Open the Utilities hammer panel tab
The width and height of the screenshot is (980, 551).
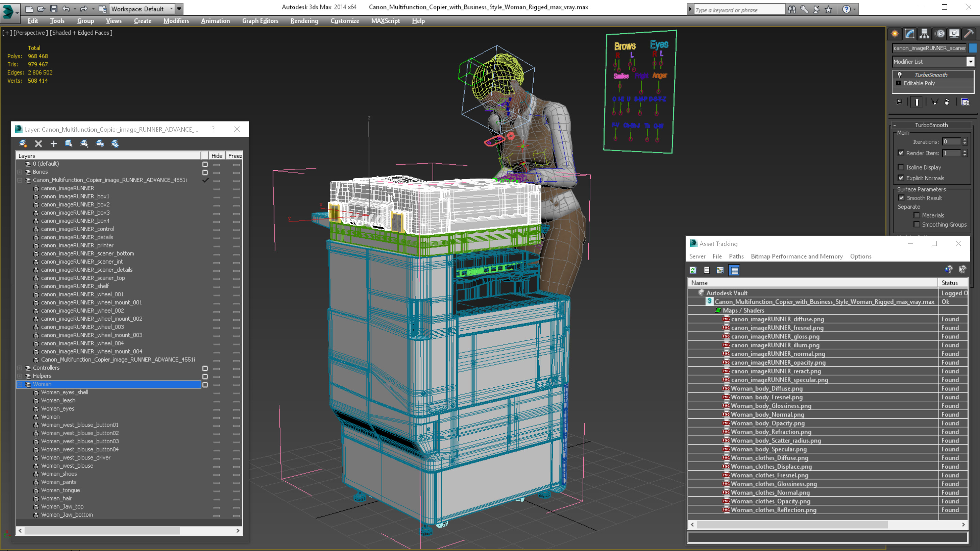[969, 34]
